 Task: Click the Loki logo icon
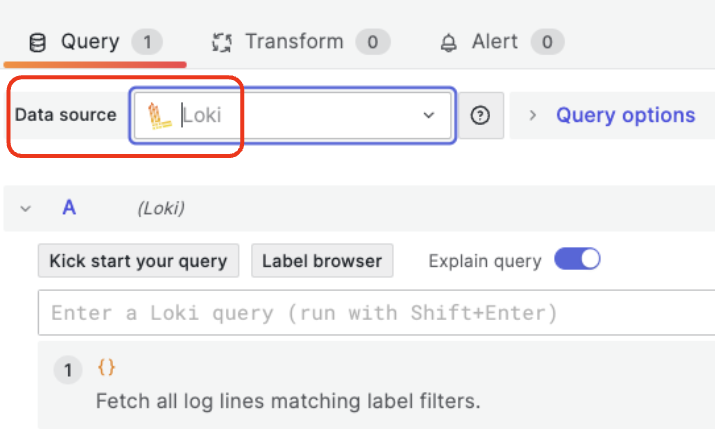tap(157, 116)
